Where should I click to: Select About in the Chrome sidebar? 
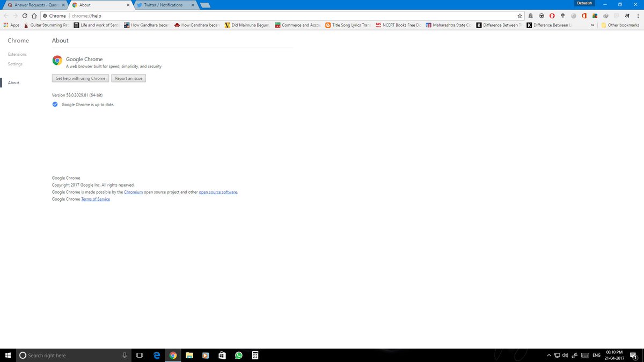pos(13,83)
